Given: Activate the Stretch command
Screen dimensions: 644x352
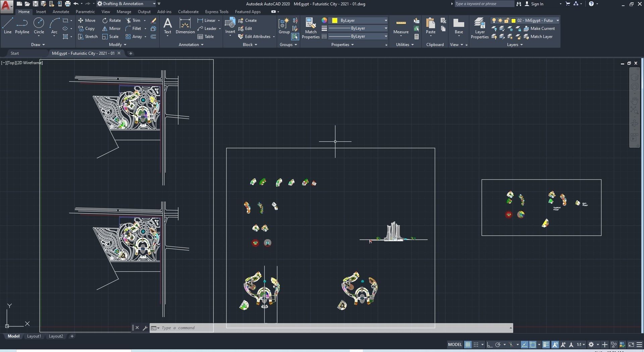Looking at the screenshot, I should [x=88, y=37].
